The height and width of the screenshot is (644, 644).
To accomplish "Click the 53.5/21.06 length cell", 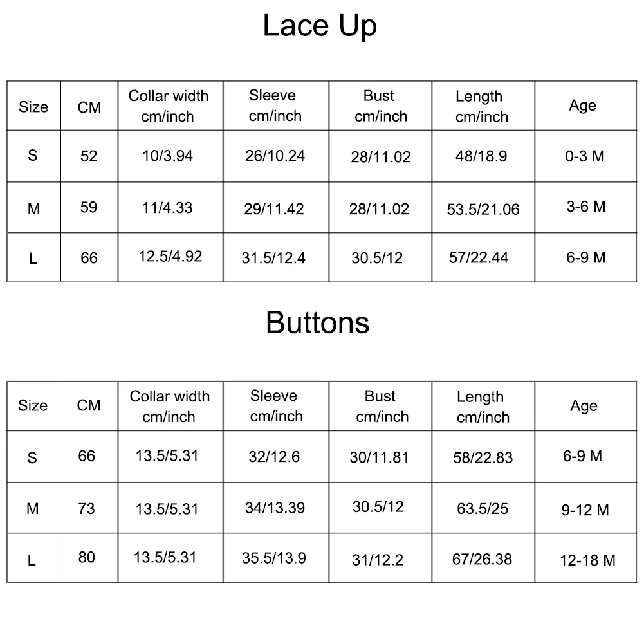I will (x=483, y=210).
